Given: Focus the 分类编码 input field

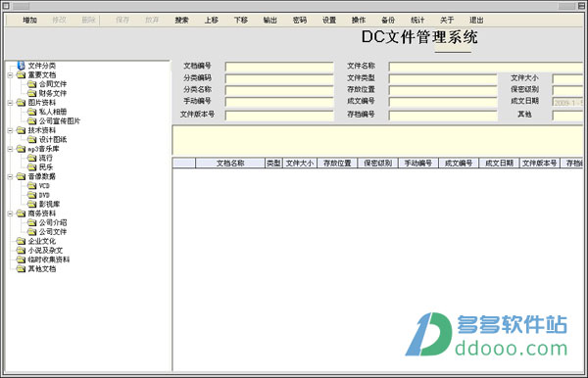Looking at the screenshot, I should tap(279, 79).
